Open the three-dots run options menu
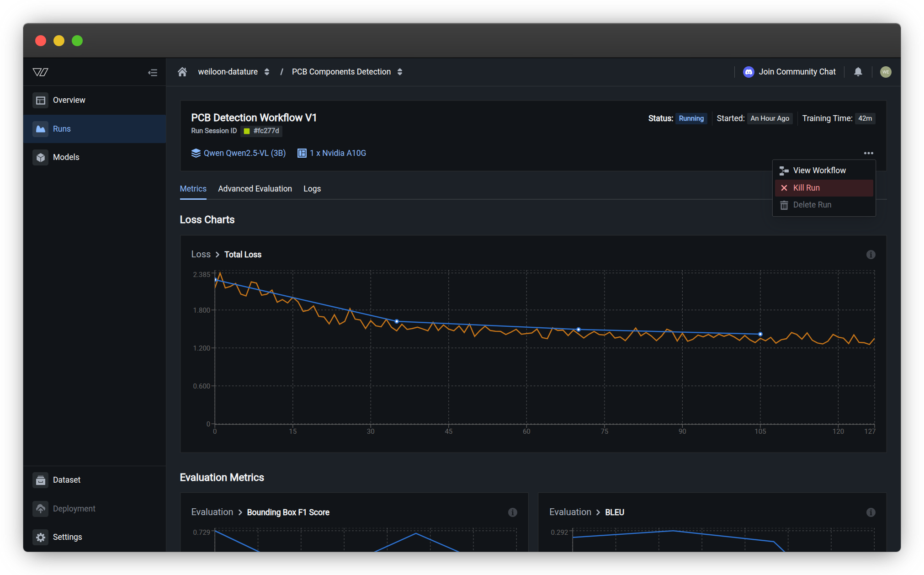Viewport: 924px width, 575px height. [868, 153]
